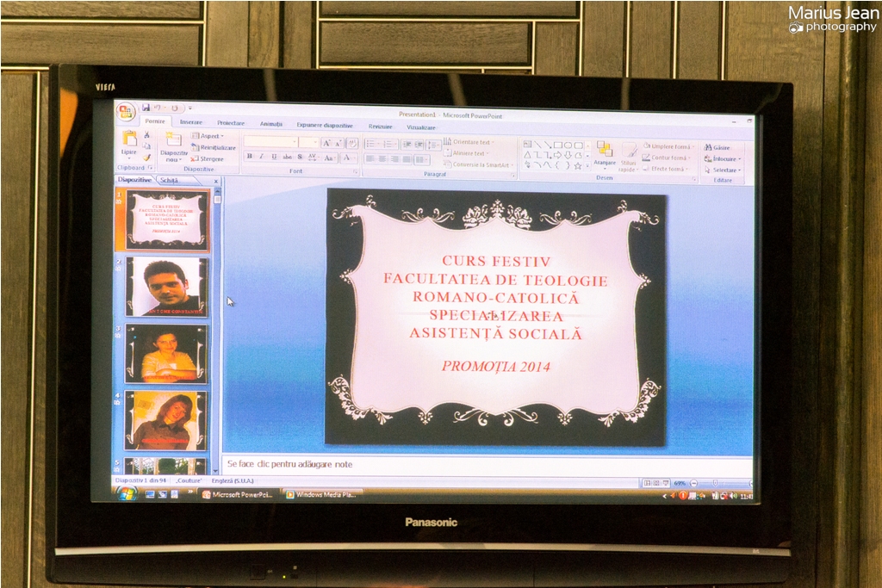The width and height of the screenshot is (882, 588).
Task: Toggle strikethrough formatting
Action: click(288, 158)
